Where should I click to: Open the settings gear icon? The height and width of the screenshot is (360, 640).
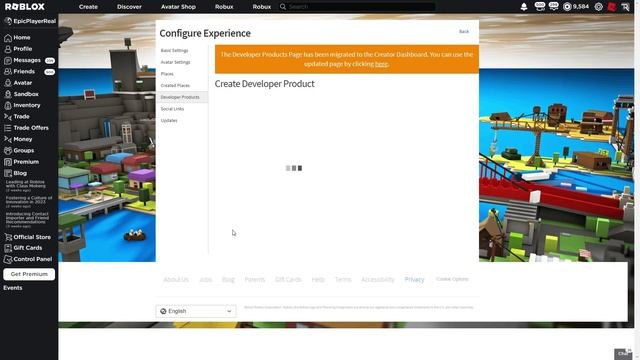coord(598,7)
